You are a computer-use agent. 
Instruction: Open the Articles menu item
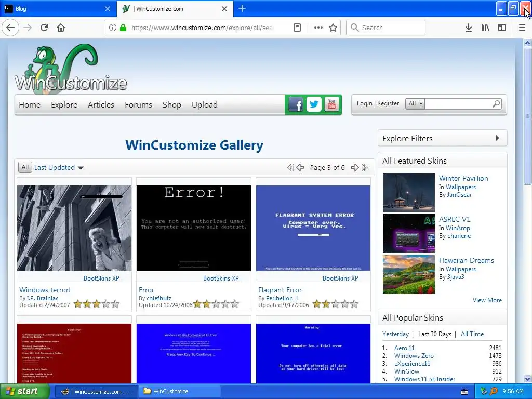(101, 105)
